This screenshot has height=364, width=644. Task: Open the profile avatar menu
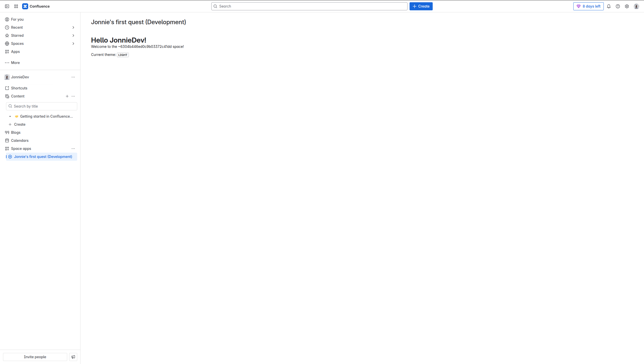point(636,6)
